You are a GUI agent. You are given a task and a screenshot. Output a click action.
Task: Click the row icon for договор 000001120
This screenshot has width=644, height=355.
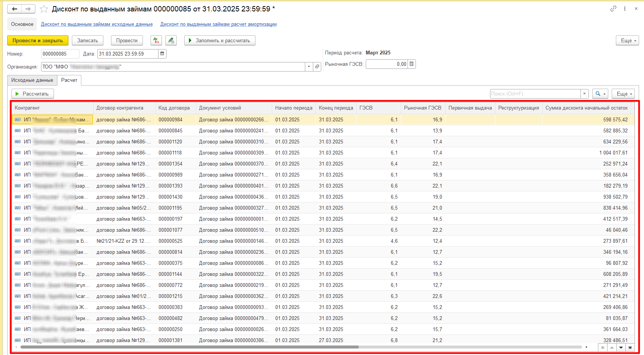[17, 142]
